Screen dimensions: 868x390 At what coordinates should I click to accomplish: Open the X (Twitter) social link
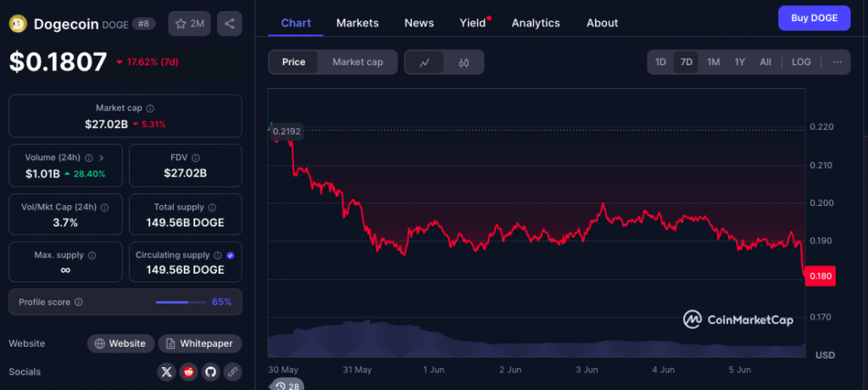pyautogui.click(x=167, y=371)
